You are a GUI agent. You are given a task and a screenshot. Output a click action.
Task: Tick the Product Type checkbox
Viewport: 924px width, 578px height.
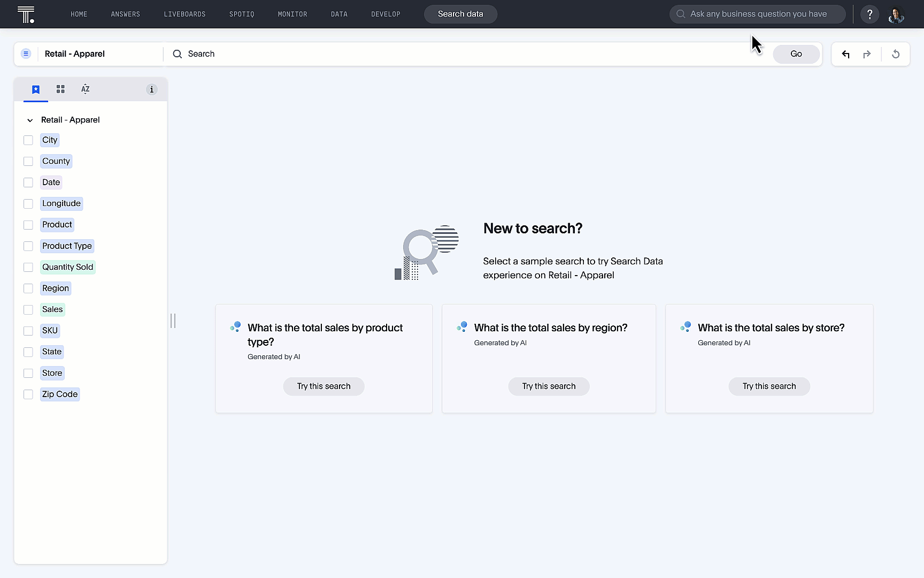tap(28, 246)
